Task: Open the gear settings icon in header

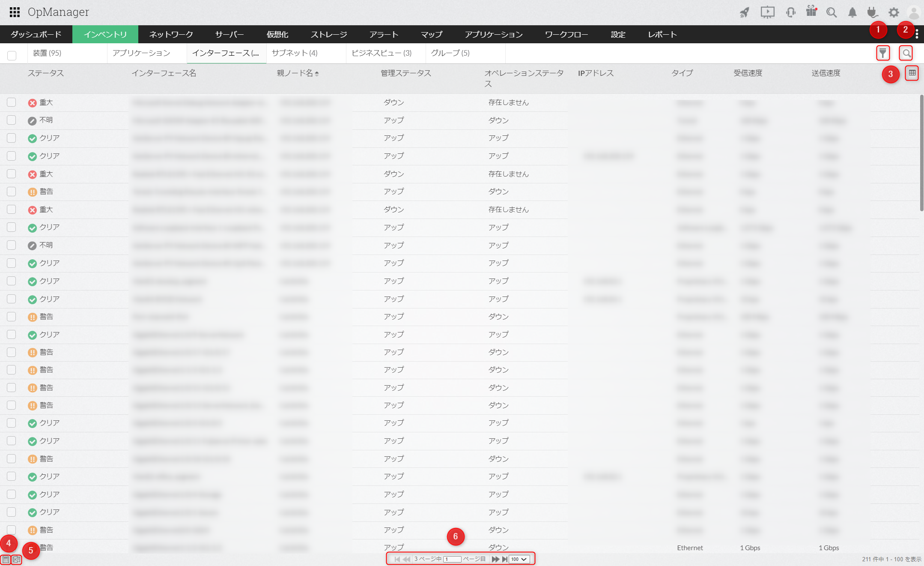Action: pos(894,12)
